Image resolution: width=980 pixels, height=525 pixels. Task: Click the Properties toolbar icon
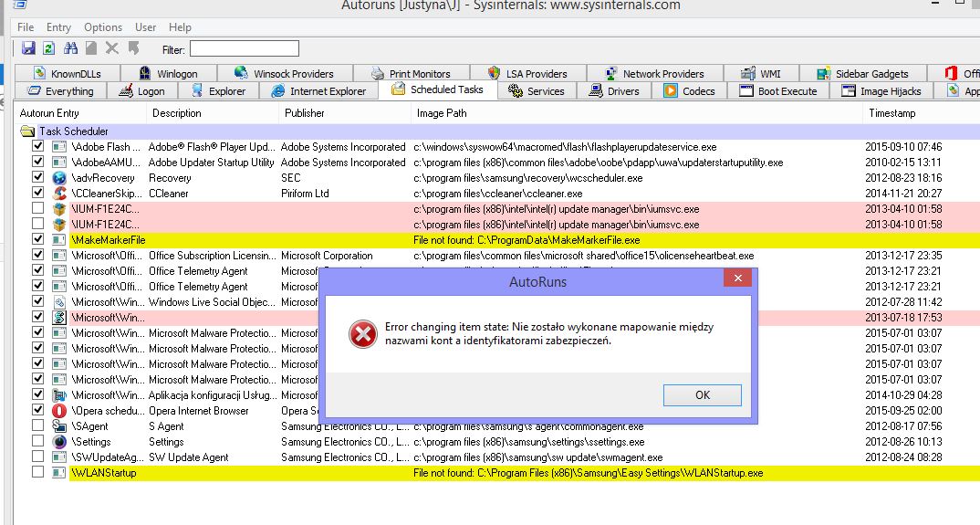[91, 48]
